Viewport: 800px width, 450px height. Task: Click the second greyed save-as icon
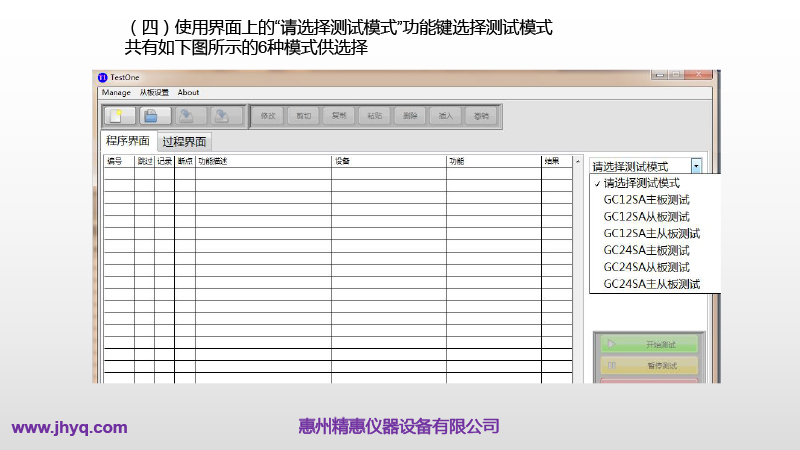(227, 116)
